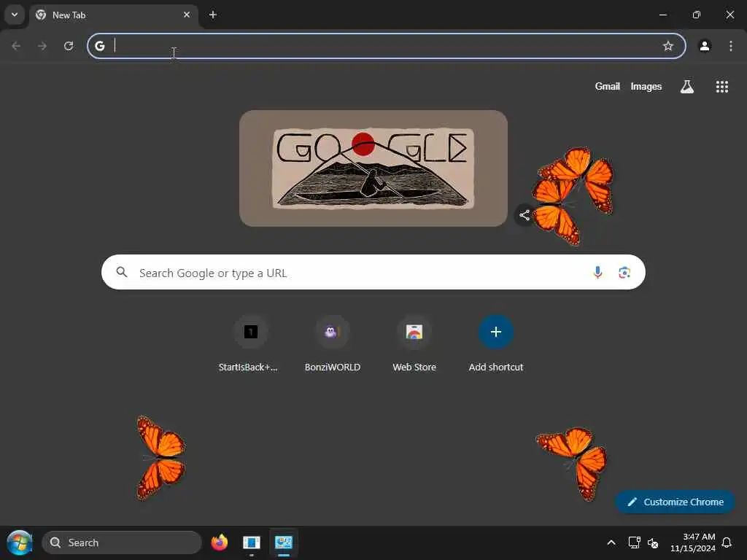Open the active monitor app on taskbar
The height and width of the screenshot is (560, 747).
pyautogui.click(x=284, y=542)
